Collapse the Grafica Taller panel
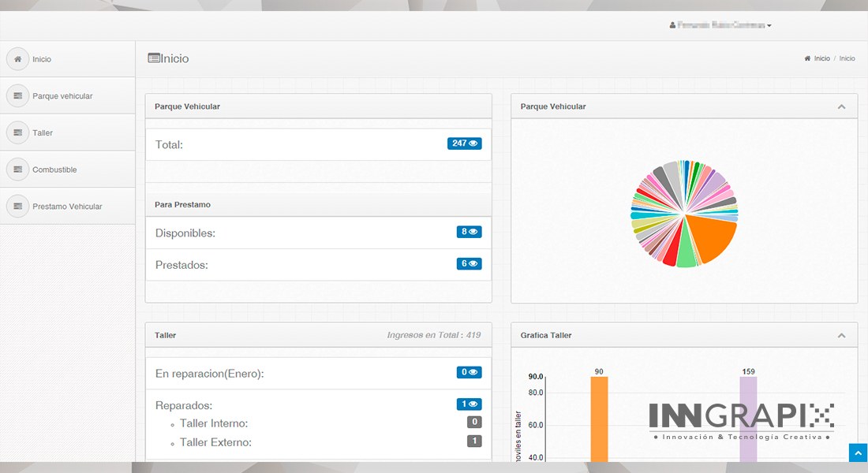Screen dimensions: 868x473 coord(841,335)
